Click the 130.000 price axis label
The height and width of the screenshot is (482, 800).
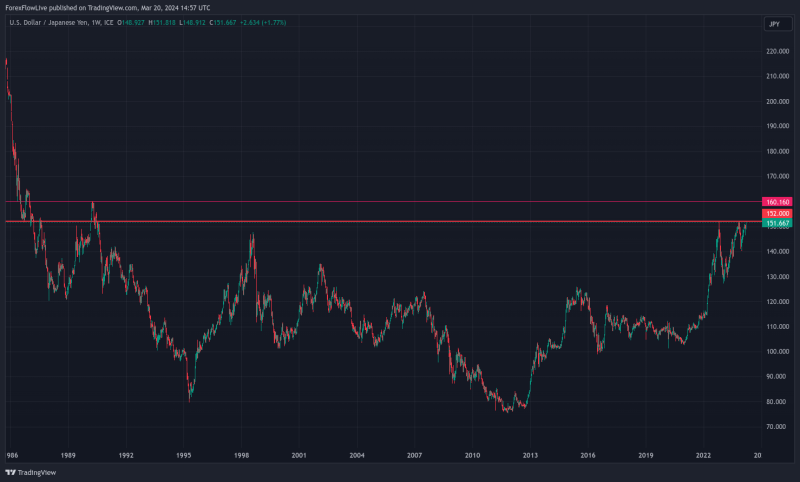click(778, 277)
